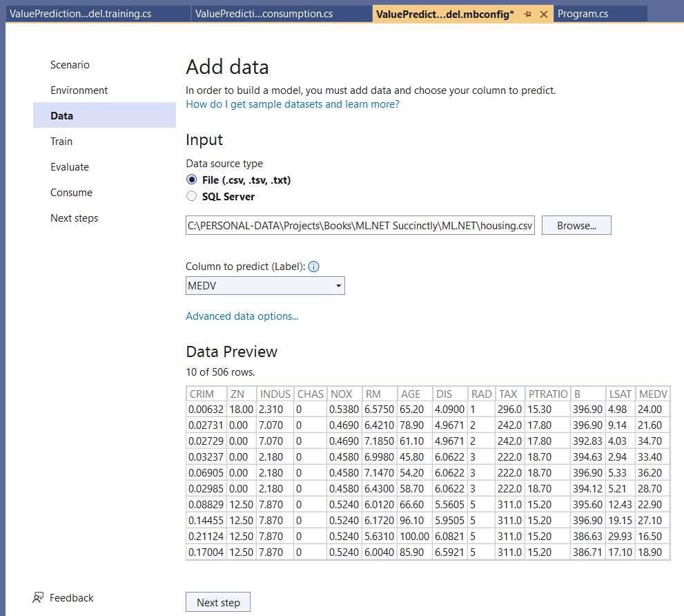This screenshot has width=684, height=616.
Task: Click the Feedback icon at bottom left
Action: [x=37, y=597]
